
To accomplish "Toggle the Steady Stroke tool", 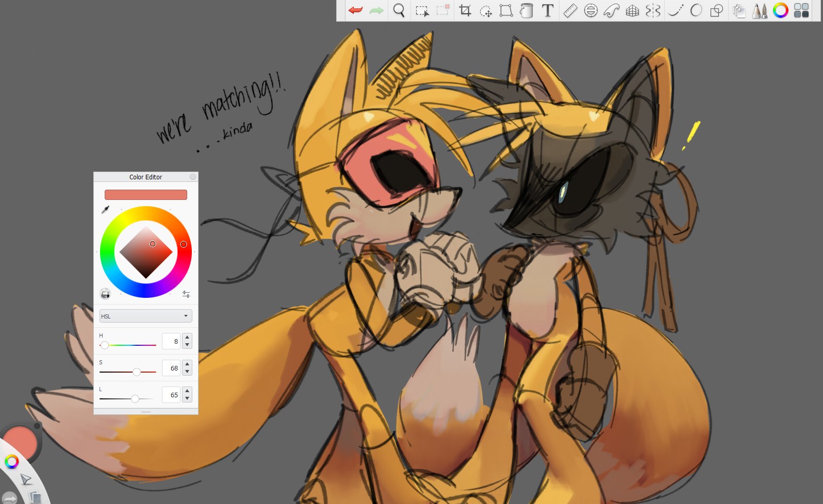I will pyautogui.click(x=676, y=10).
